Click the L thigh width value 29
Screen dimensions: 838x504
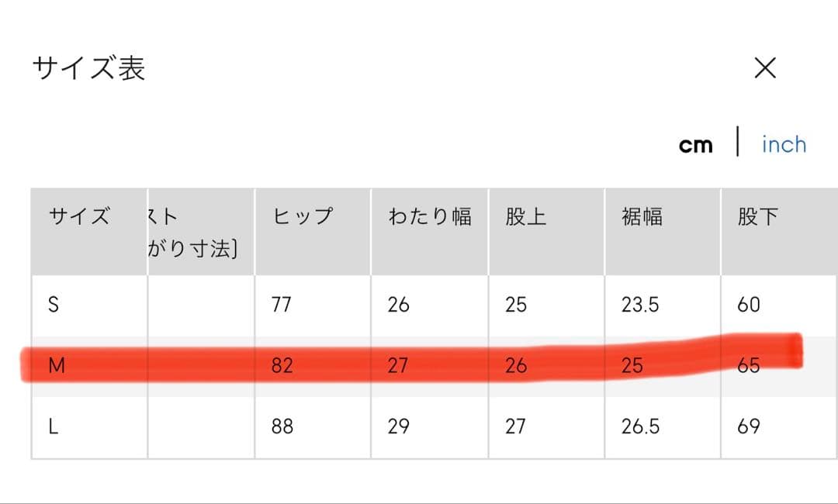click(398, 426)
